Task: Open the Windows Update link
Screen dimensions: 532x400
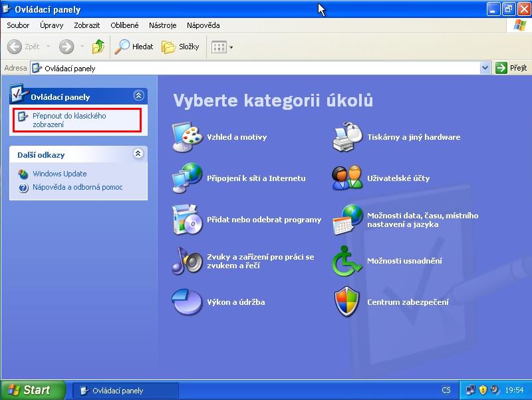Action: [x=60, y=174]
